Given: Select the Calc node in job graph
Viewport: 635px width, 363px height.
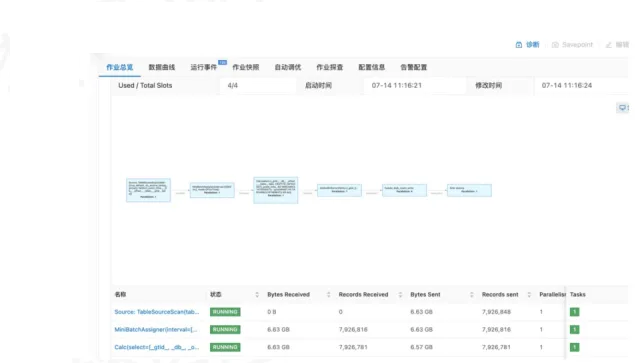Looking at the screenshot, I should [276, 190].
